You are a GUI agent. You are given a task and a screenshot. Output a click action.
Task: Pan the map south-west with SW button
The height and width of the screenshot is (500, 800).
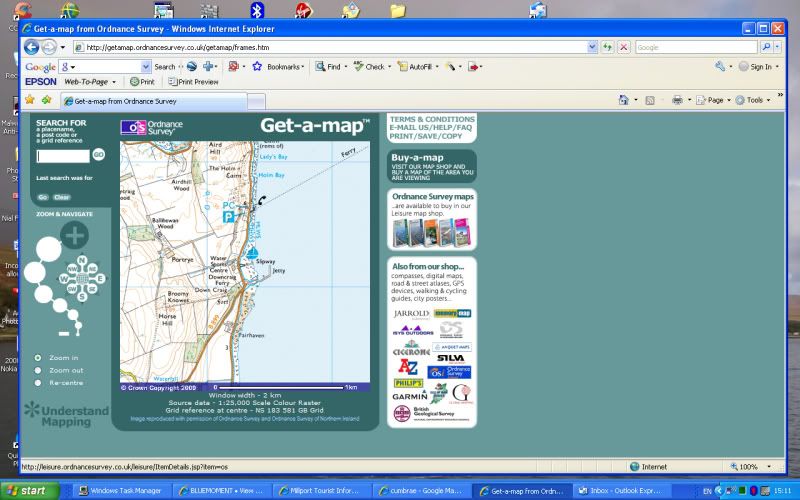point(72,289)
